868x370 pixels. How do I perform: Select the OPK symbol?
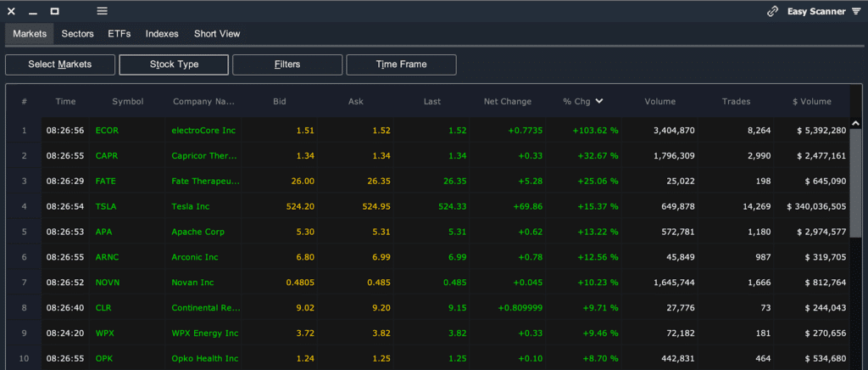[x=104, y=358]
